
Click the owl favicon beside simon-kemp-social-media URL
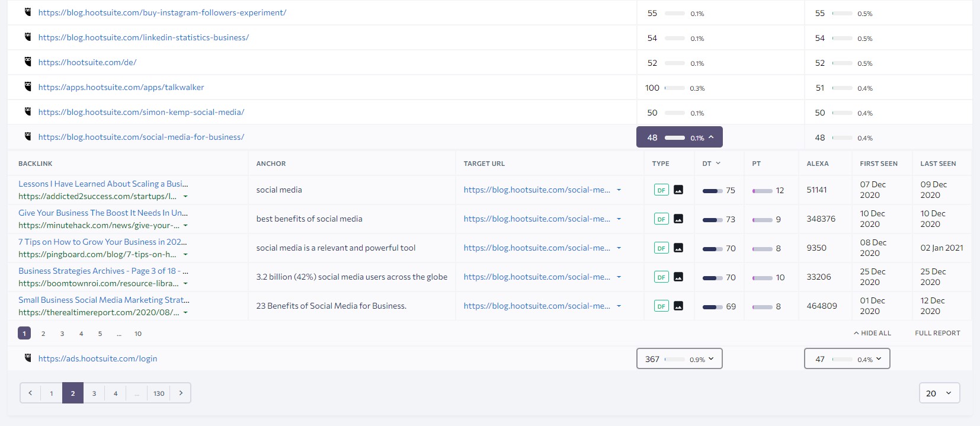click(27, 111)
